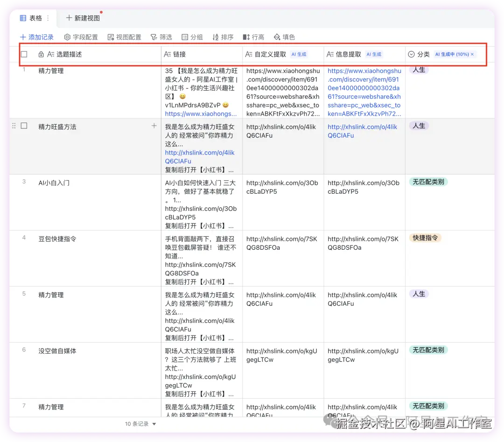The width and height of the screenshot is (504, 442).
Task: Open 填色 fill color tool
Action: point(285,37)
